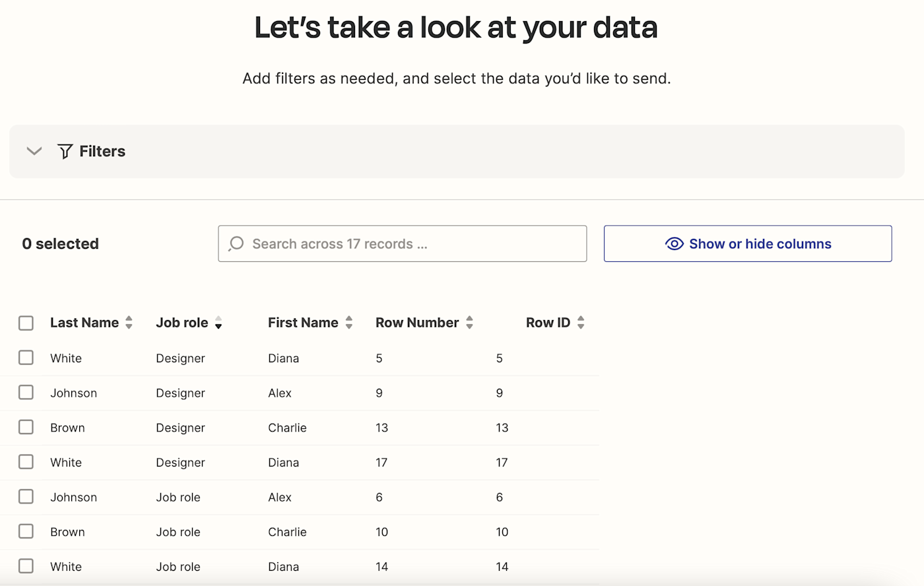Click the magnifier search icon

(x=236, y=244)
